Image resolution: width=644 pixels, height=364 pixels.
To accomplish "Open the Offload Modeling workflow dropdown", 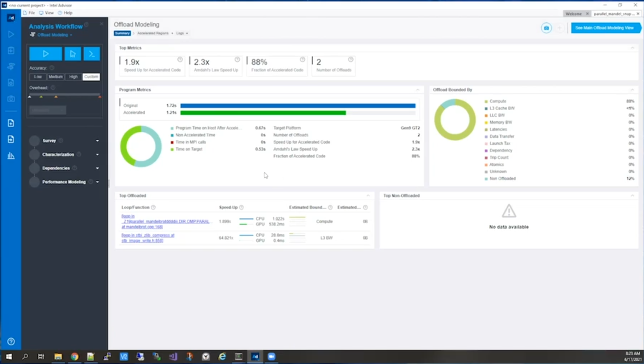I will click(x=55, y=35).
